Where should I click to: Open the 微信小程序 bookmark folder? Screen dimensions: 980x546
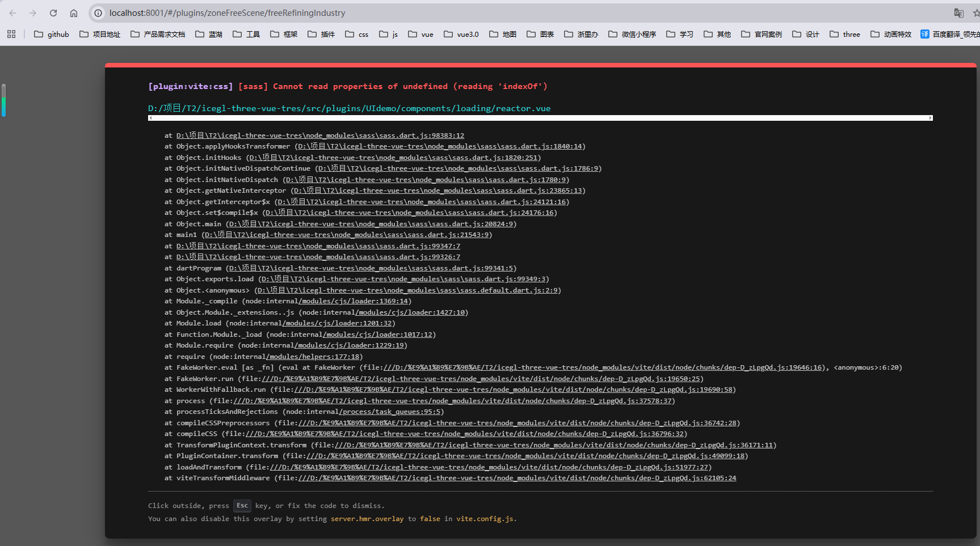coord(632,34)
